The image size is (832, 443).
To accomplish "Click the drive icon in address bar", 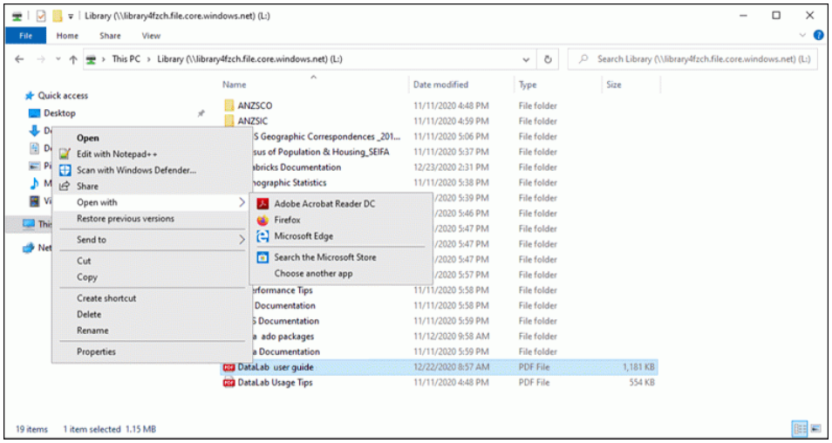I will (92, 59).
